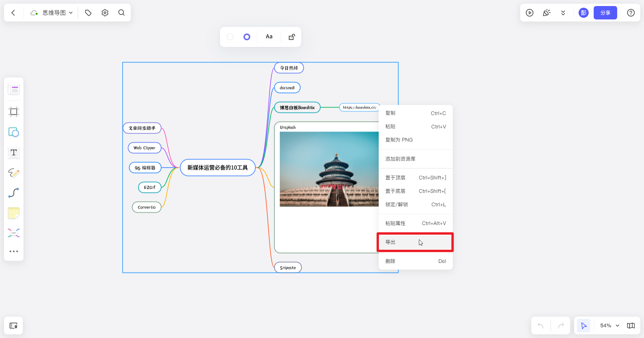
Task: Open the zoom level 54% dropdown
Action: pos(609,325)
